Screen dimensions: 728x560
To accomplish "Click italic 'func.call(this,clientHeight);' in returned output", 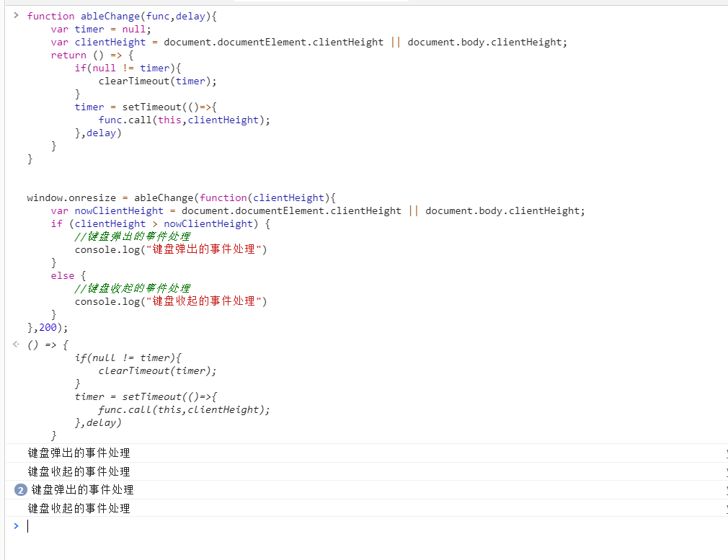I will 184,410.
